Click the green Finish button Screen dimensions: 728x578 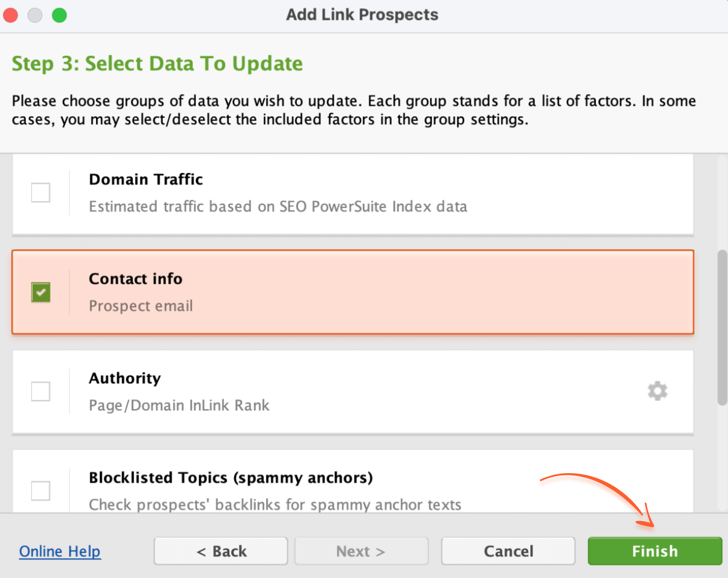(x=655, y=551)
